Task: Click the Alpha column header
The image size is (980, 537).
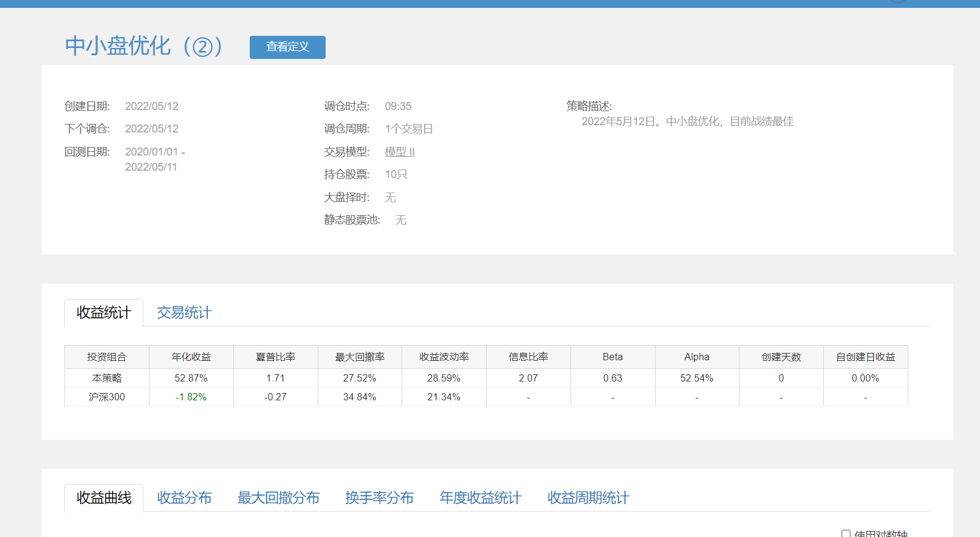Action: click(x=696, y=357)
